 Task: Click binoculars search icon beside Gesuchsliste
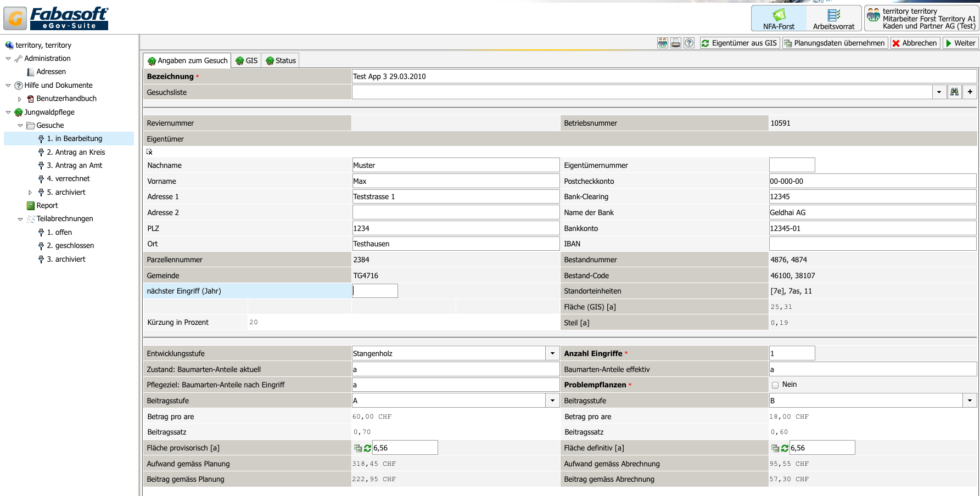point(955,92)
